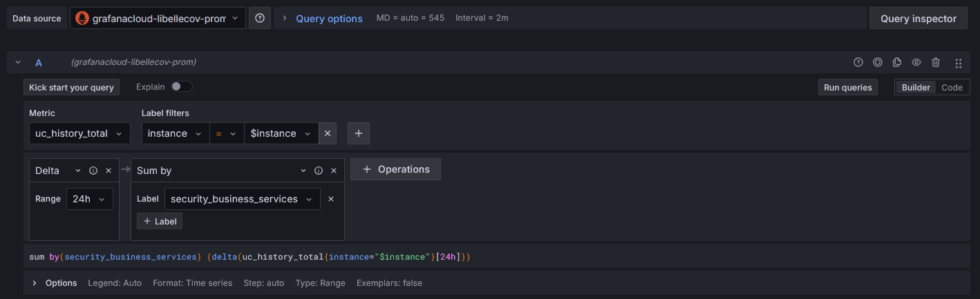Image resolution: width=980 pixels, height=299 pixels.
Task: Open query A help icon
Action: pos(858,62)
